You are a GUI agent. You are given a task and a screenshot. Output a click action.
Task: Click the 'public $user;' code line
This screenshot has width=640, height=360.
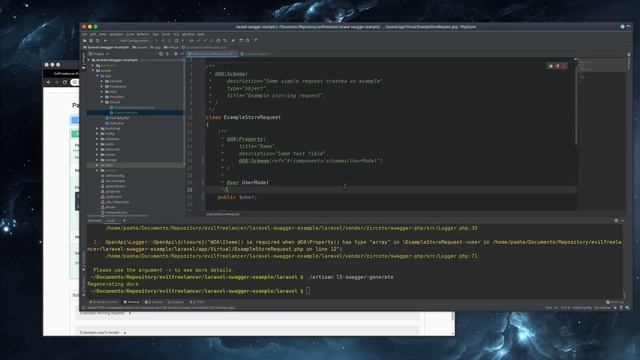point(237,197)
